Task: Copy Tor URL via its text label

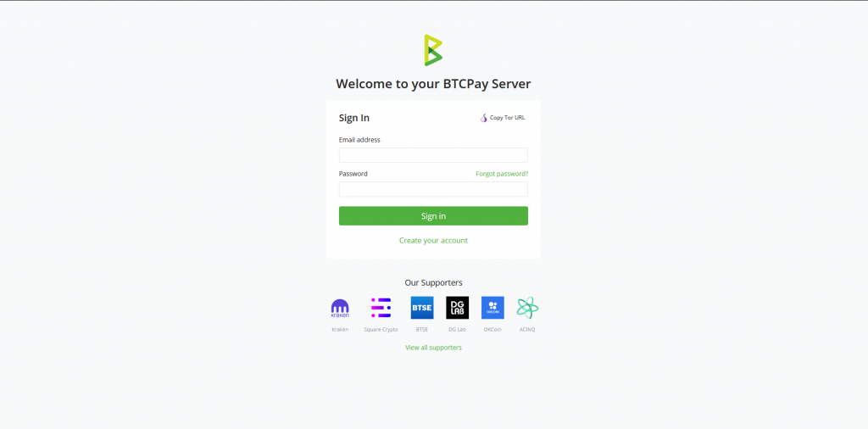Action: [507, 118]
